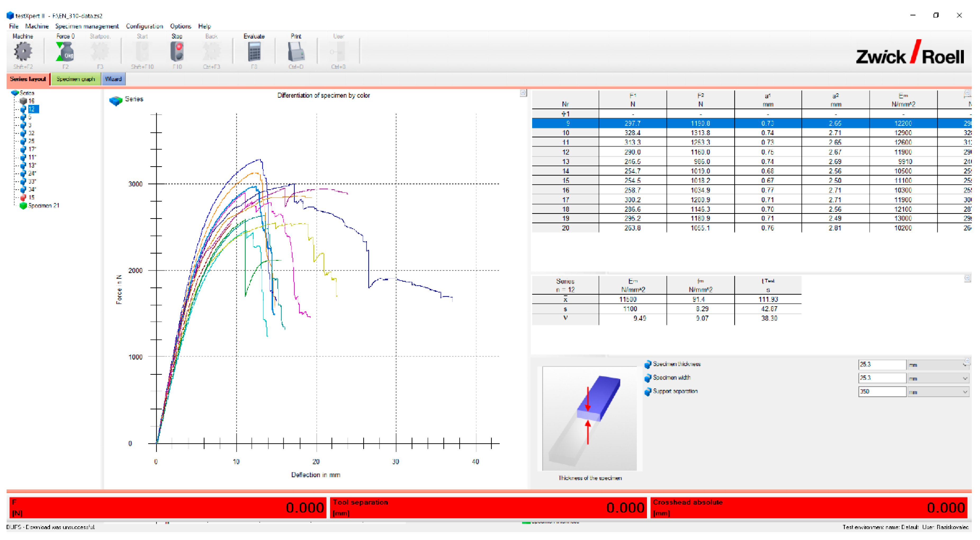Open the Wizard tab
980x540 pixels.
[113, 79]
